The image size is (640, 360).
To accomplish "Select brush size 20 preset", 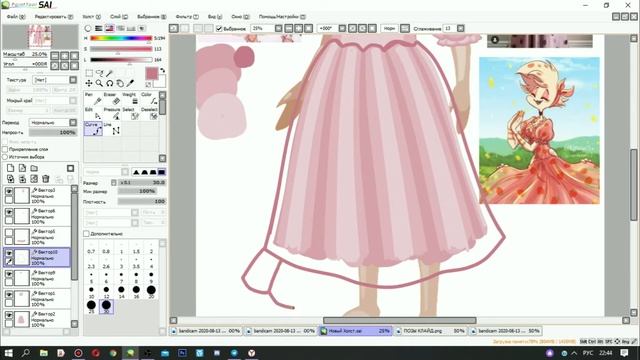I will click(x=151, y=291).
